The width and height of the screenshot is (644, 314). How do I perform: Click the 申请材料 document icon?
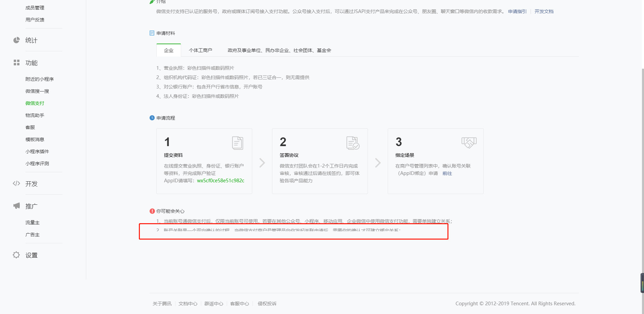(x=152, y=33)
